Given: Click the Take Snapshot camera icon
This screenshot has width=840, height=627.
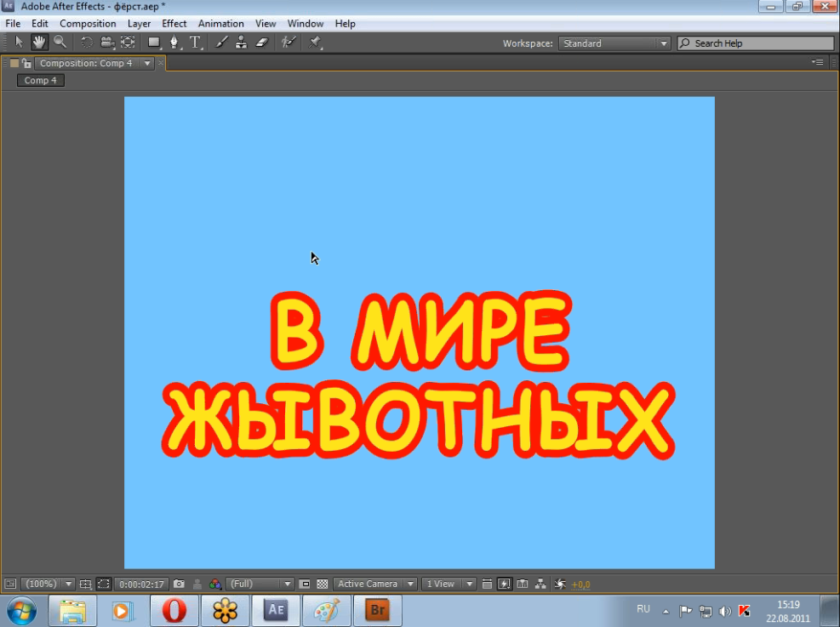Looking at the screenshot, I should 179,584.
